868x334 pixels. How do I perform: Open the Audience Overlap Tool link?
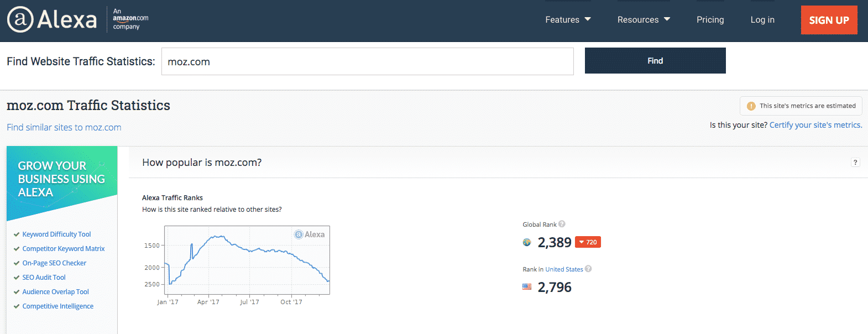pos(55,292)
